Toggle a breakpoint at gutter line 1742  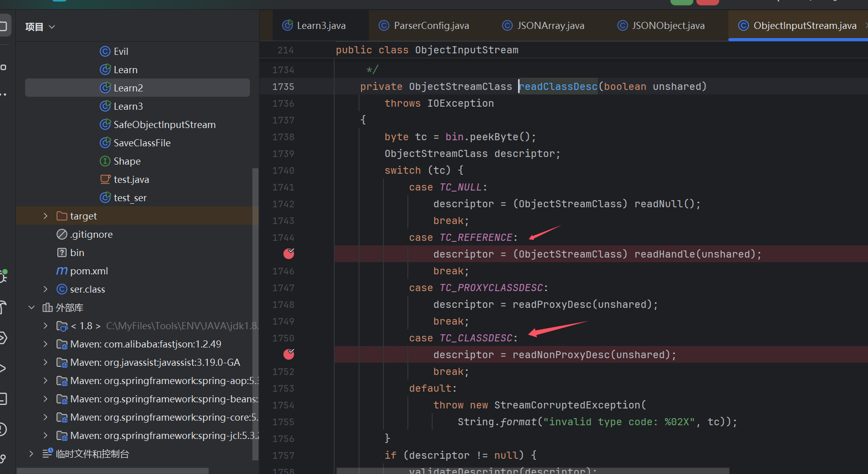pos(283,204)
